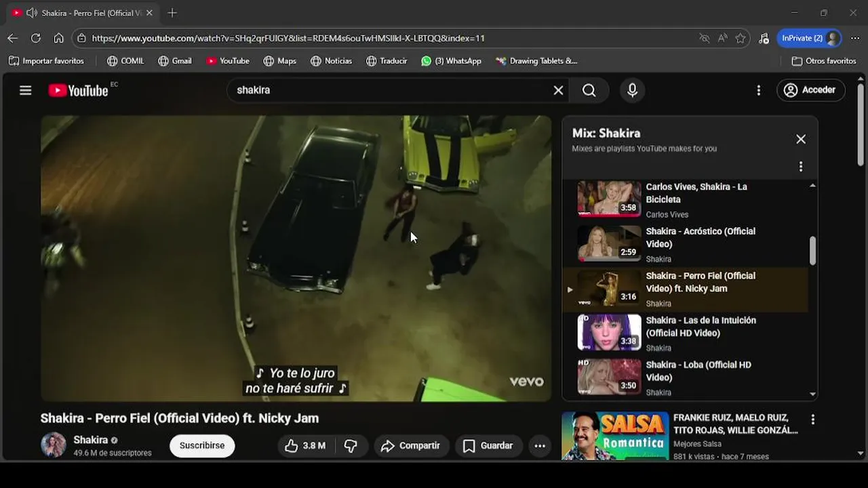This screenshot has width=868, height=488.
Task: Open the COMIL bookmark
Action: coord(125,61)
